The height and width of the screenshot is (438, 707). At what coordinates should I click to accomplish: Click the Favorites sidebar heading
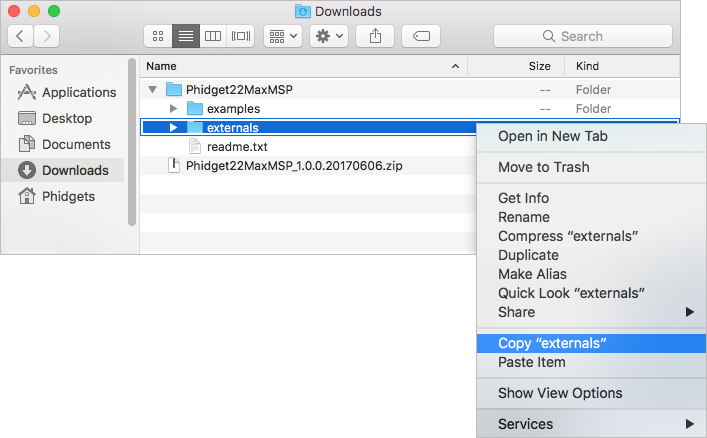click(x=33, y=70)
